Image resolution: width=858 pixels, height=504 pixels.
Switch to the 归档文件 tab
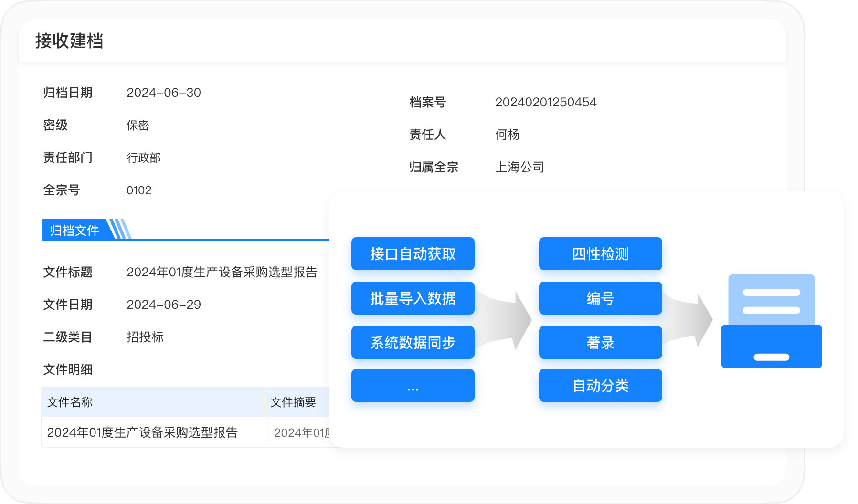[74, 231]
